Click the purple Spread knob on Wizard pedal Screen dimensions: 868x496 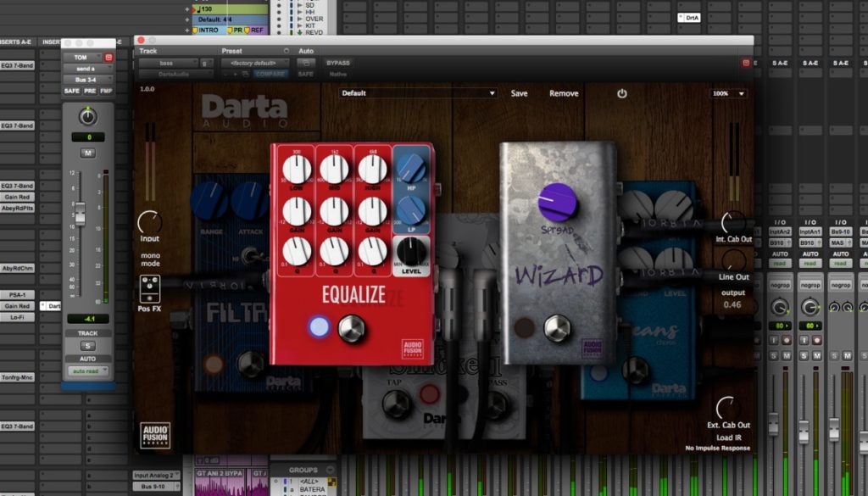pyautogui.click(x=557, y=203)
